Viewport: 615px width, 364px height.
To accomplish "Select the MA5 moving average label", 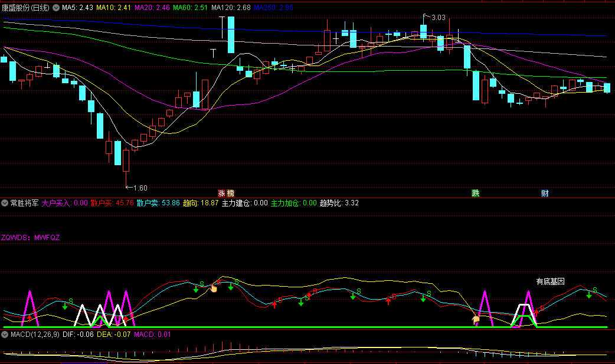I will tap(77, 8).
